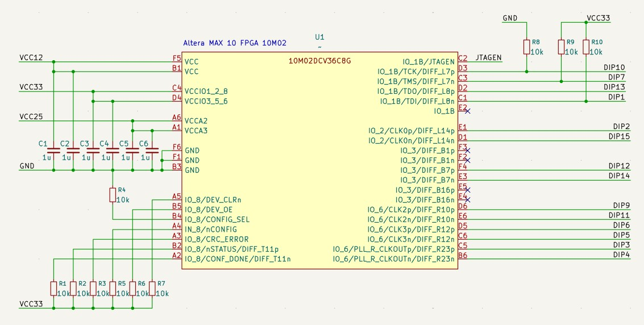Click the DIP4 net label

621,255
